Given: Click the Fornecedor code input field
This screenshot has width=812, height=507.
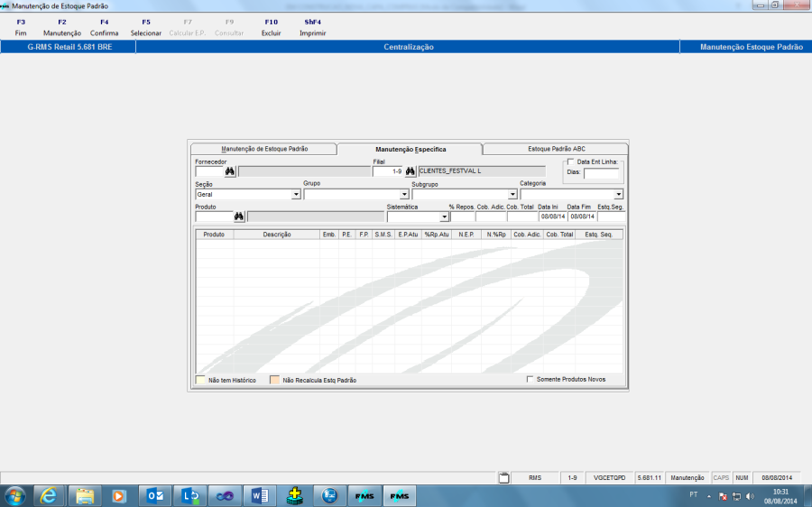Looking at the screenshot, I should point(209,171).
